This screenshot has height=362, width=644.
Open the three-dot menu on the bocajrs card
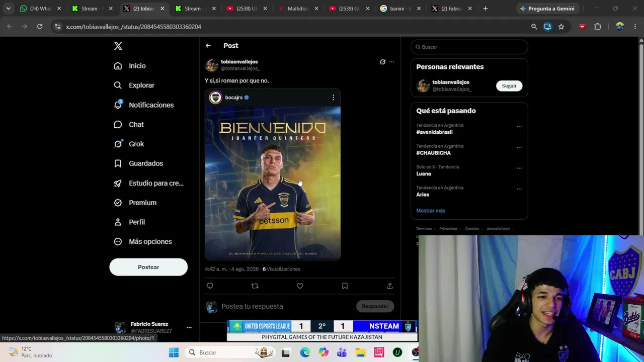point(333,98)
